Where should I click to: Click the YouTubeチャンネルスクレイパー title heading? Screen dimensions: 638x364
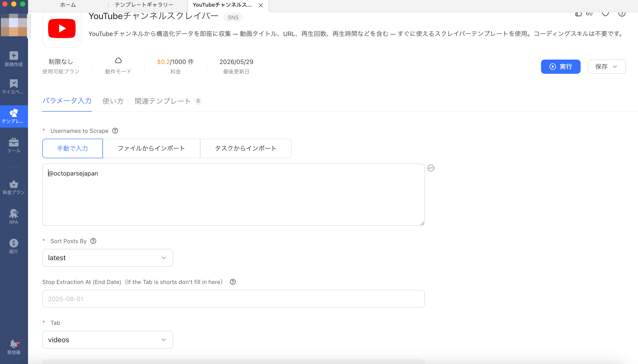point(154,16)
